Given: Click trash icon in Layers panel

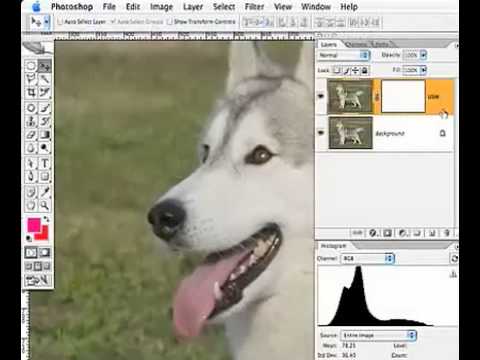Looking at the screenshot, I should point(447,233).
